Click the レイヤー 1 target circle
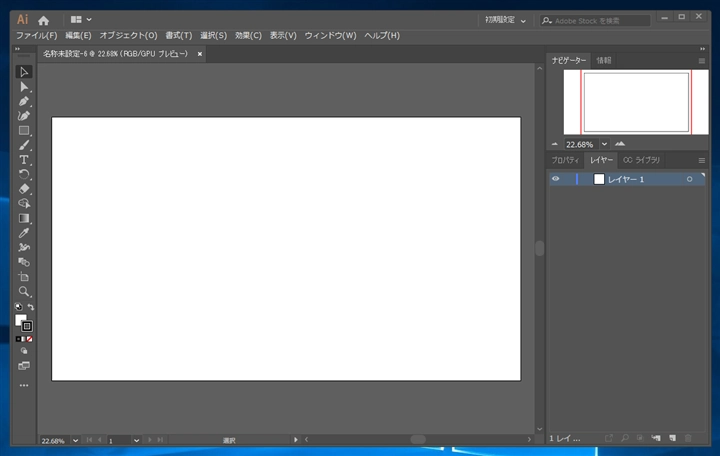This screenshot has height=456, width=720. [689, 179]
